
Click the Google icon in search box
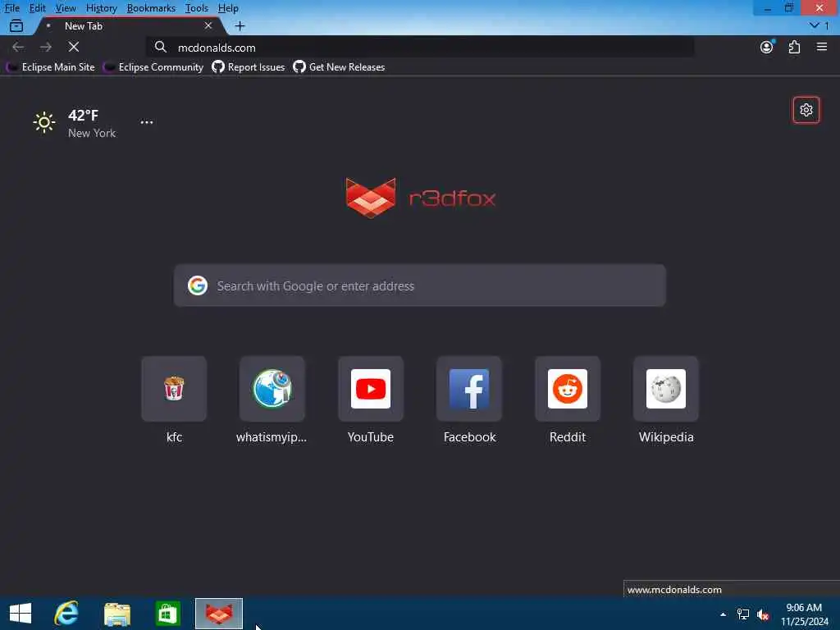198,285
